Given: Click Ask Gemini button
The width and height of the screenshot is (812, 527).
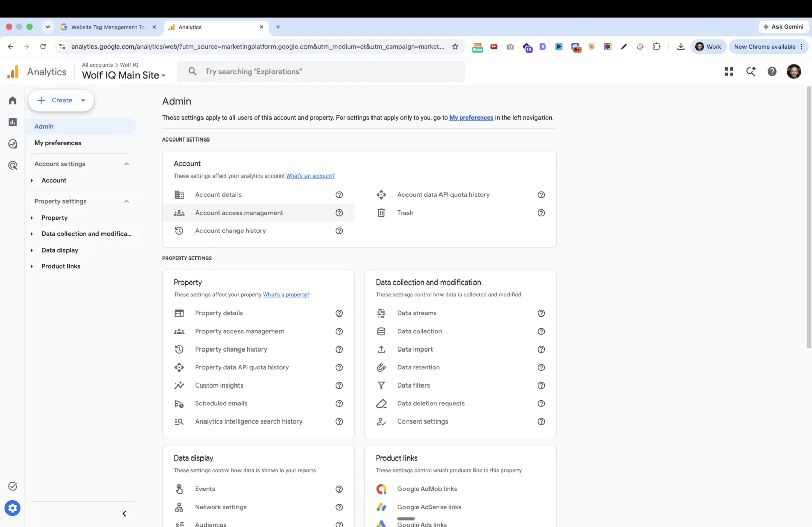Looking at the screenshot, I should (x=783, y=27).
